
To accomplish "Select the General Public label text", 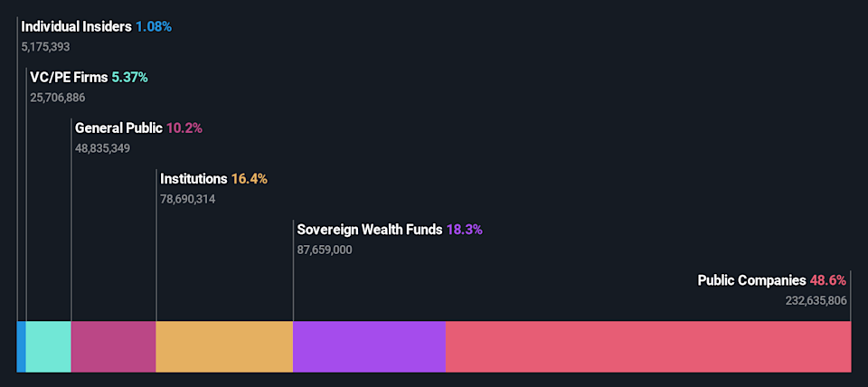I will pyautogui.click(x=118, y=128).
